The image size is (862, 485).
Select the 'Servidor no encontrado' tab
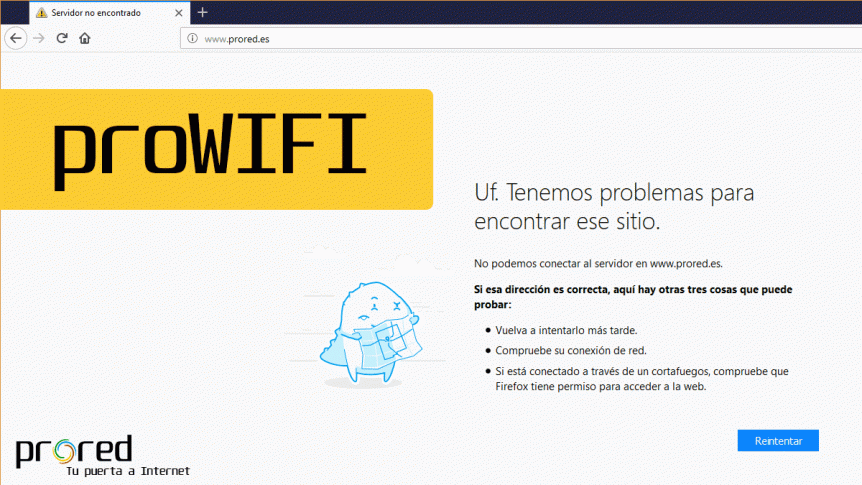[x=109, y=13]
